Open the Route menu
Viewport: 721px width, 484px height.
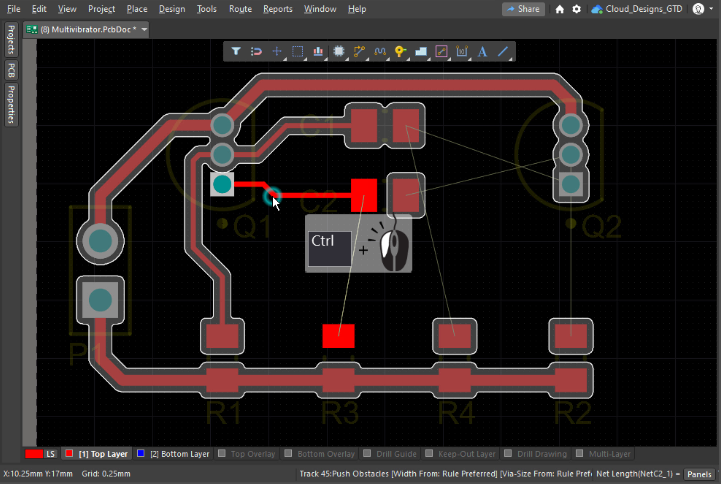click(240, 9)
